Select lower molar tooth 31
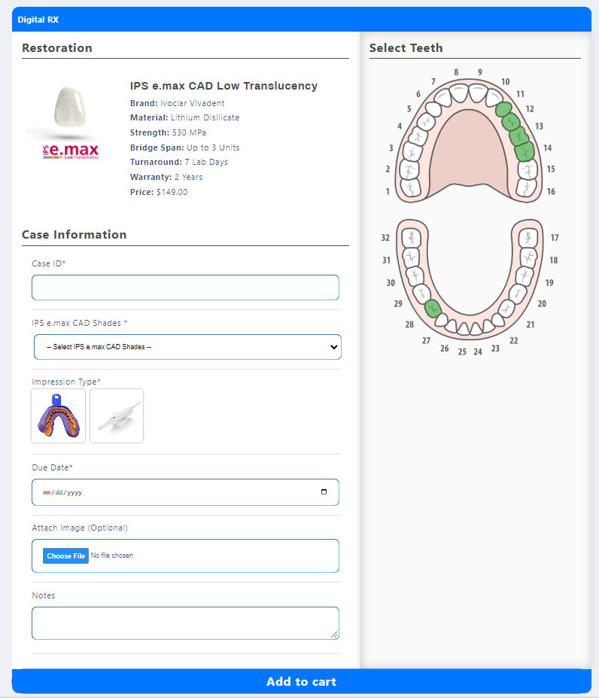This screenshot has width=599, height=700. pyautogui.click(x=412, y=258)
